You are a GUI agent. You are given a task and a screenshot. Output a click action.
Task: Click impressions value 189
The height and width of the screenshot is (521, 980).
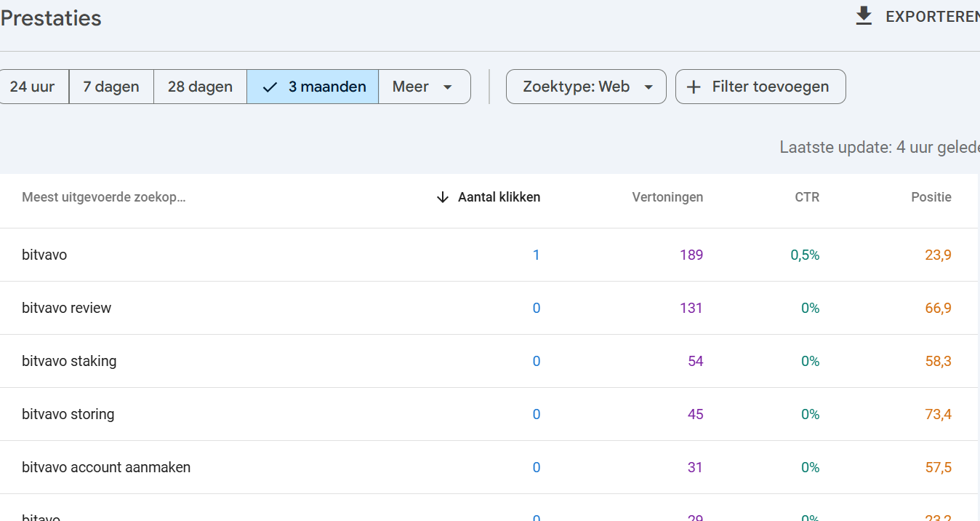pyautogui.click(x=691, y=255)
